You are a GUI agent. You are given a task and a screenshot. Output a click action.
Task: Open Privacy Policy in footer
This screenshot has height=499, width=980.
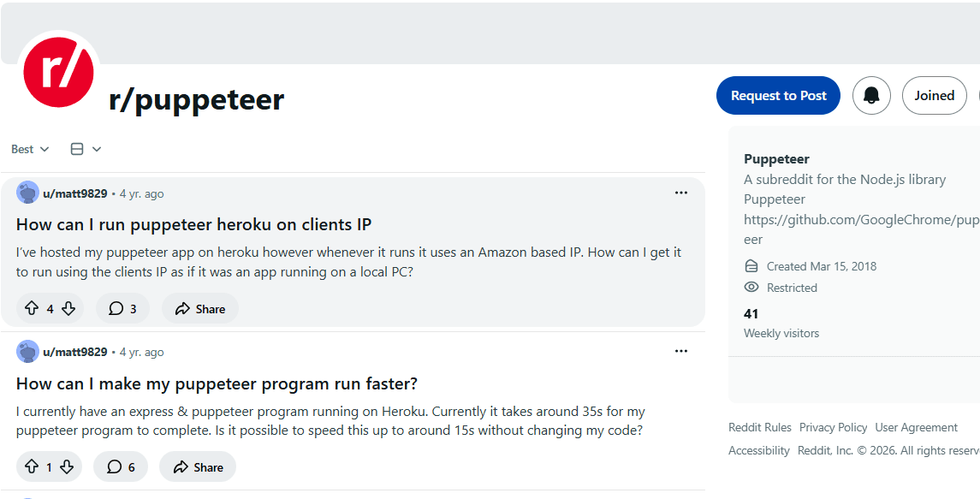[833, 427]
